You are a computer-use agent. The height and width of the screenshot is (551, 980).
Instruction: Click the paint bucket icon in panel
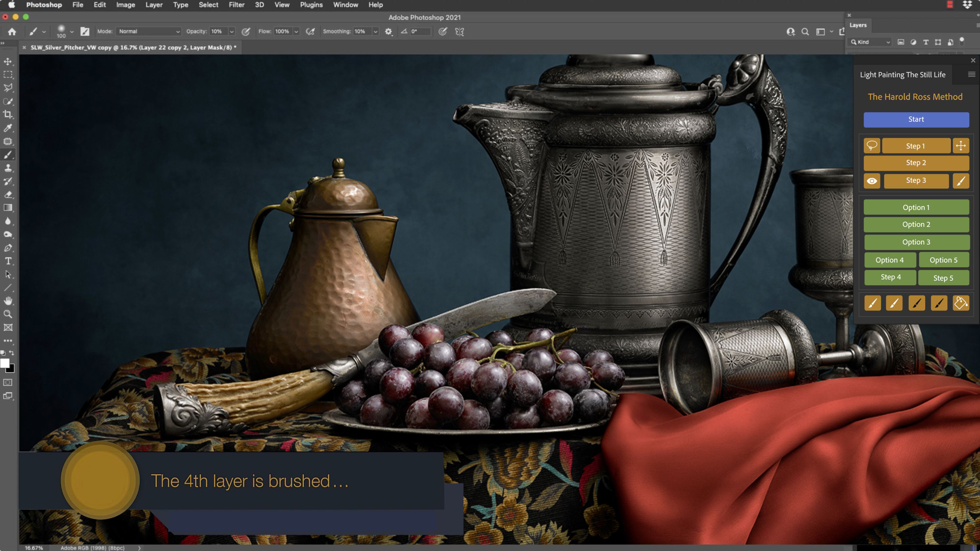coord(960,303)
